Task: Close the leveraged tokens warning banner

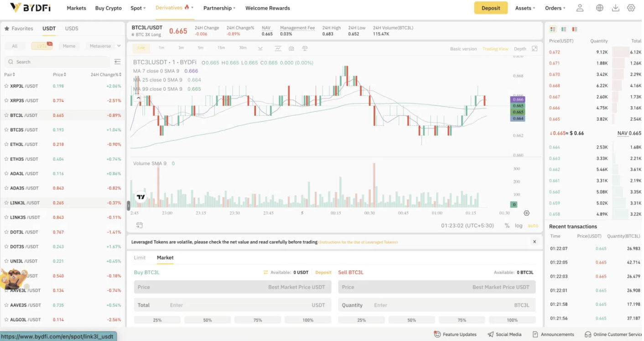Action: click(x=535, y=242)
